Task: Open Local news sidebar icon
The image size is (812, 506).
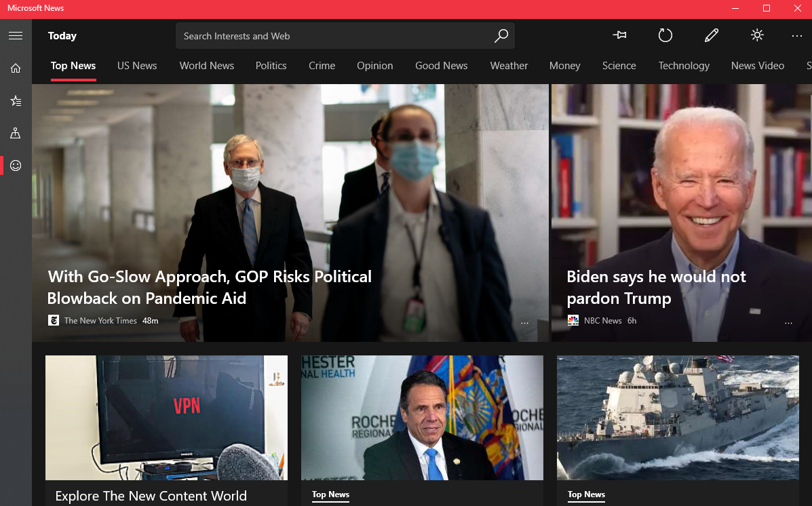Action: (x=16, y=133)
